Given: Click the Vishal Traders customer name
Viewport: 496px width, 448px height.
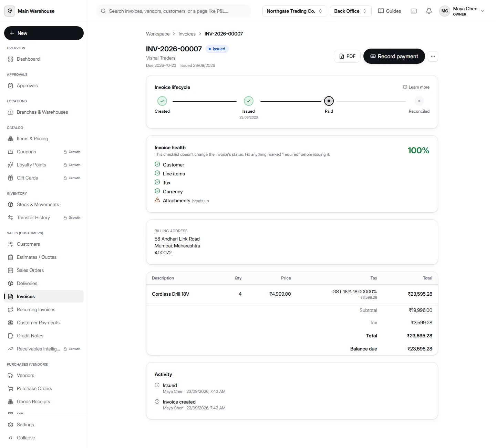Looking at the screenshot, I should (161, 58).
